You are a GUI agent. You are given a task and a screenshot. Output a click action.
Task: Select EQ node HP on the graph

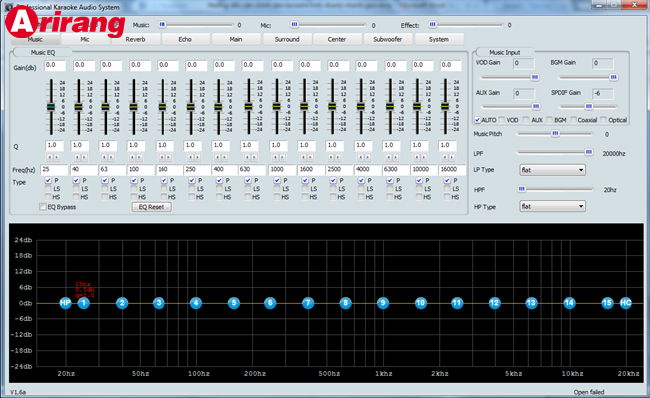pyautogui.click(x=65, y=303)
